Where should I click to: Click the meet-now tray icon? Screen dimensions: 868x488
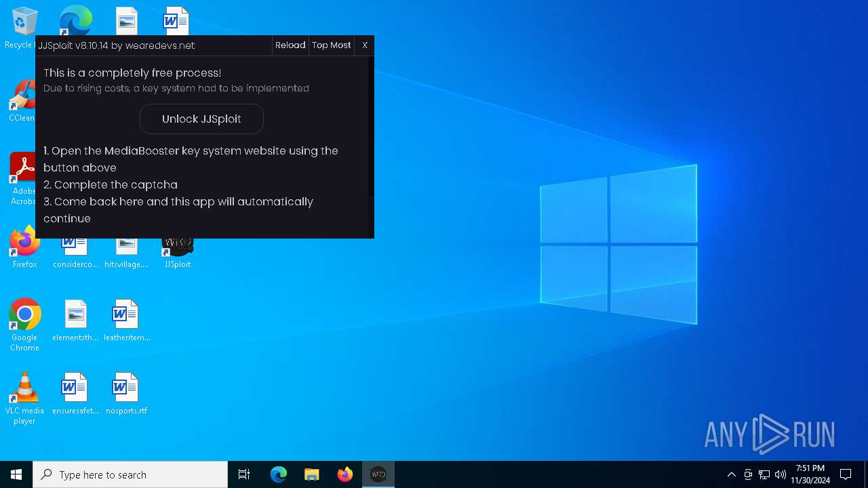(748, 474)
